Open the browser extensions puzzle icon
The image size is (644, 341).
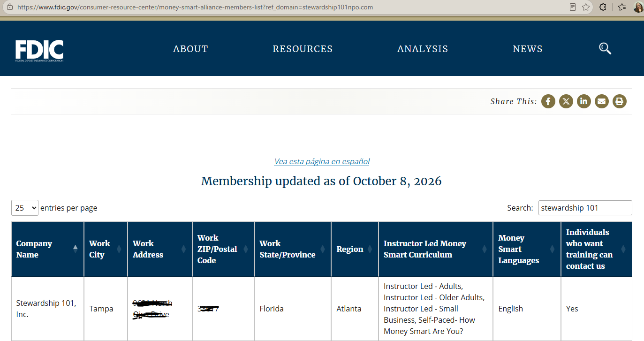(x=603, y=7)
